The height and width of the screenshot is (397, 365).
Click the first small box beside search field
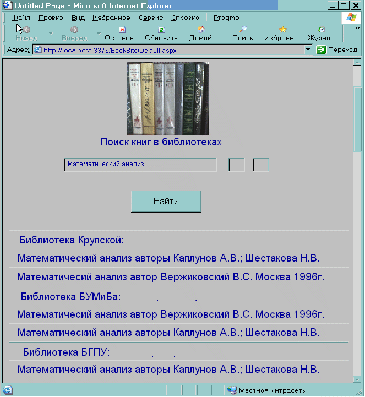click(237, 165)
